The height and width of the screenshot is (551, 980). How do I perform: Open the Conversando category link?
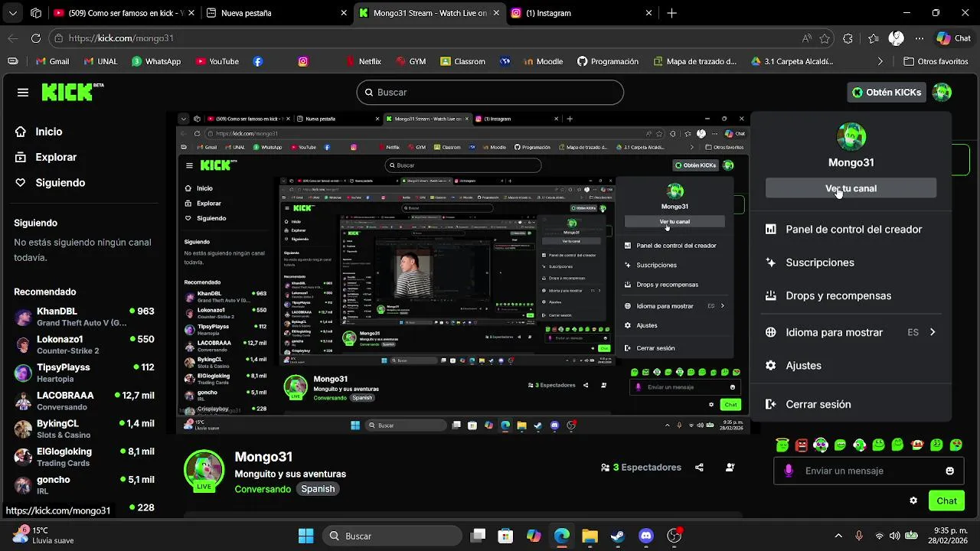click(263, 489)
